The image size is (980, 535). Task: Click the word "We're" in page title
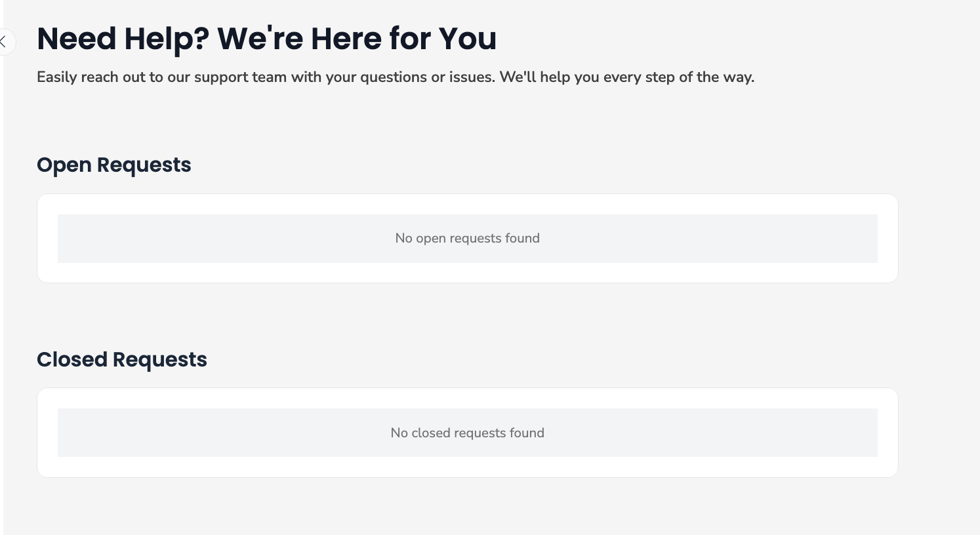[x=260, y=39]
